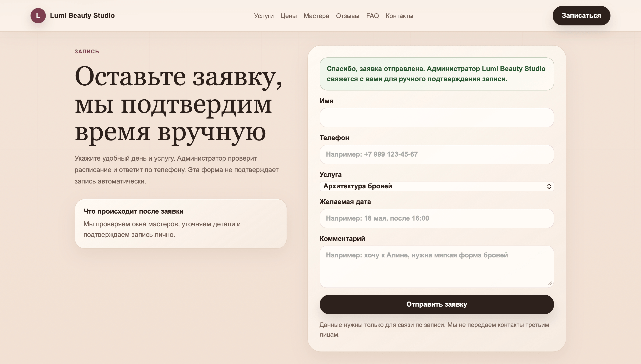Open the Услуга dropdown showing Архитектура бровей

(x=437, y=186)
